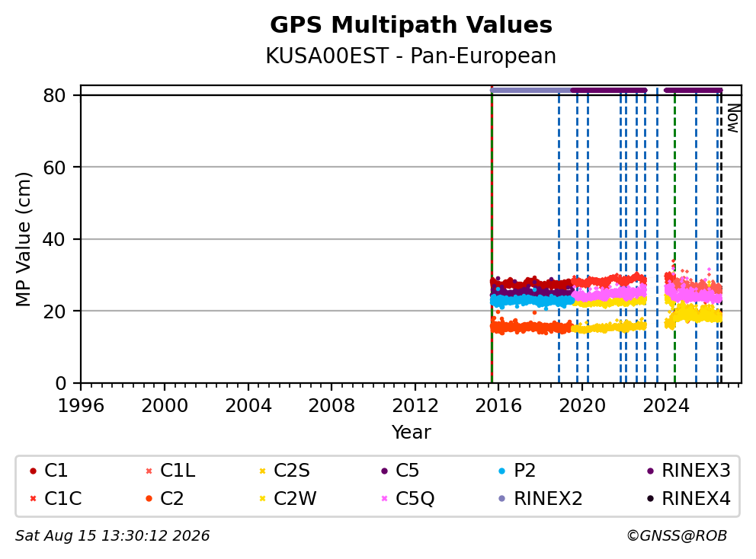Select the C5 purple legend entry
This screenshot has width=756, height=559.
(x=399, y=471)
